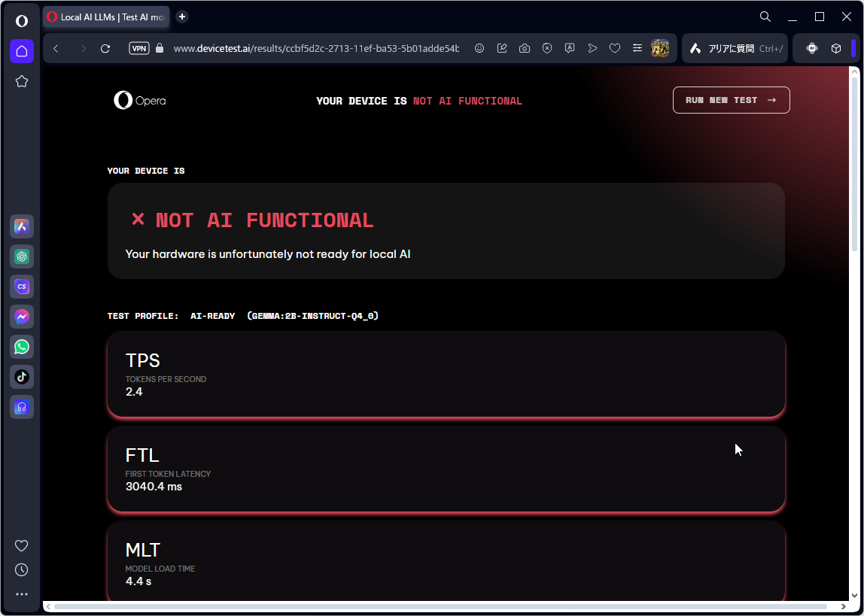Open the CS sidebar app icon
The width and height of the screenshot is (864, 616).
[22, 287]
